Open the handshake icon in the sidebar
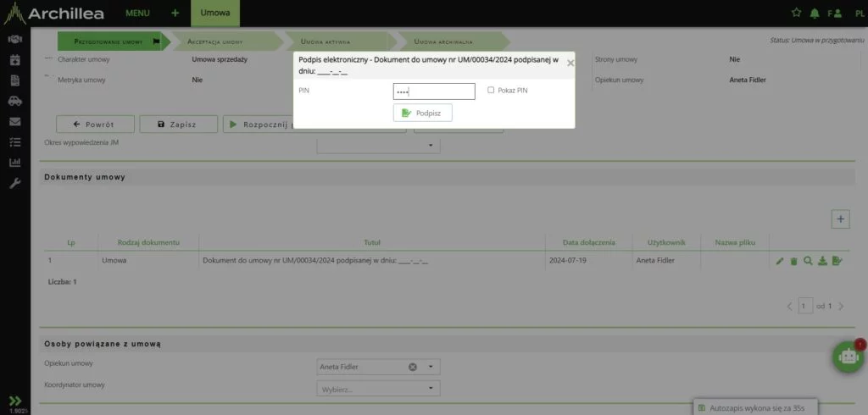Image resolution: width=868 pixels, height=415 pixels. point(14,40)
